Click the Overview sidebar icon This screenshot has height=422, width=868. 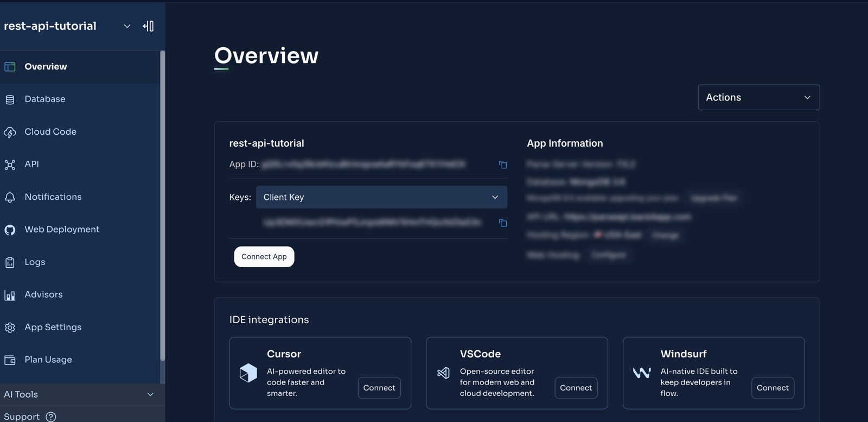(10, 67)
